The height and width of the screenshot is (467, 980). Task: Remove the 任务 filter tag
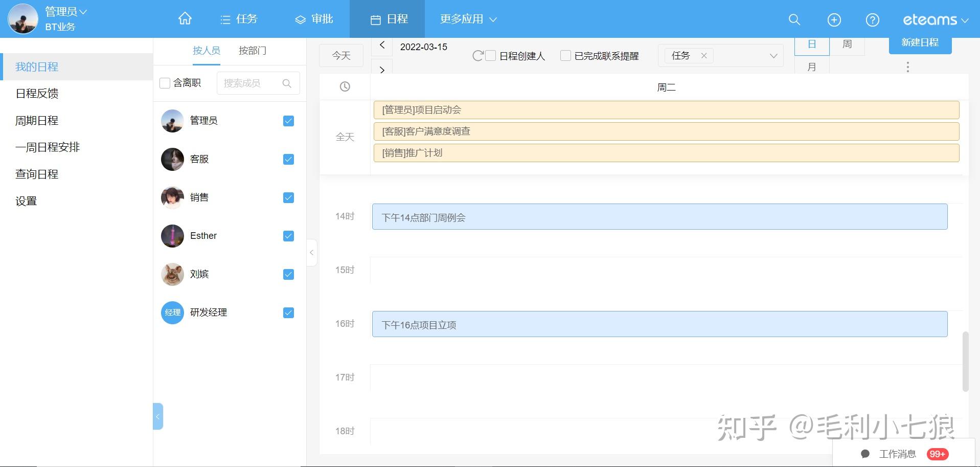(x=704, y=56)
